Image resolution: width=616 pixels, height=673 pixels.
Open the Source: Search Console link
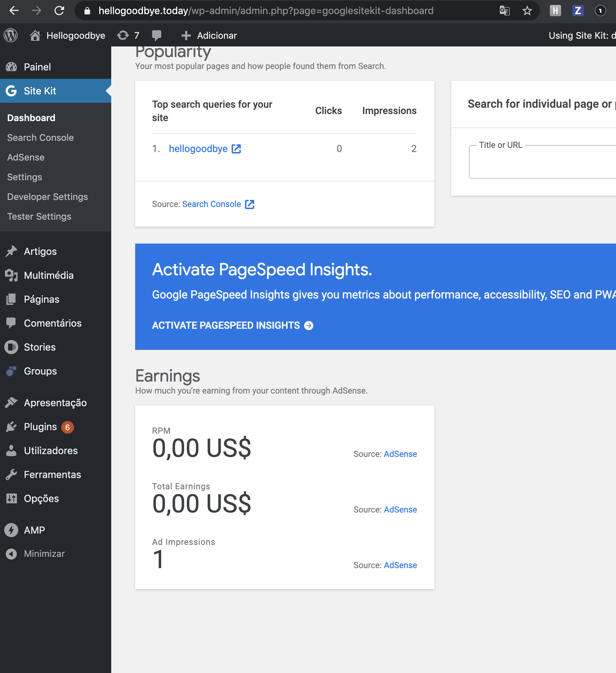click(212, 204)
